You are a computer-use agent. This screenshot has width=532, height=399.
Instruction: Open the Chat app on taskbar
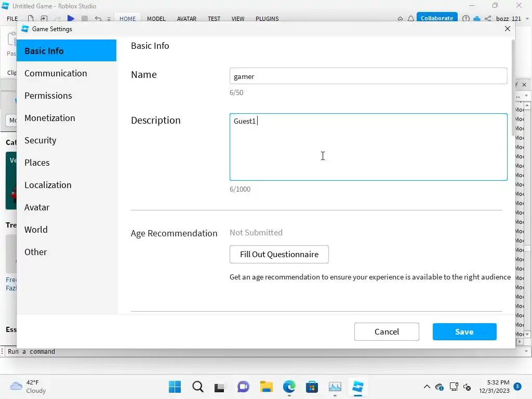click(x=243, y=387)
